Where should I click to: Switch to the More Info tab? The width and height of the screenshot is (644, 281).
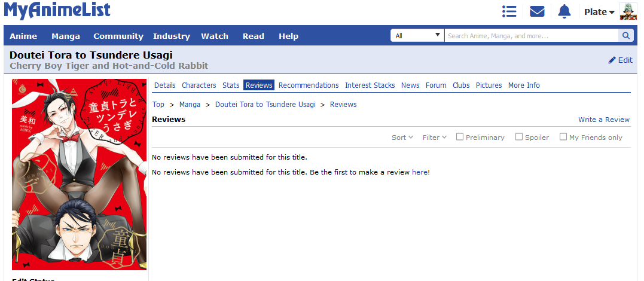click(524, 85)
